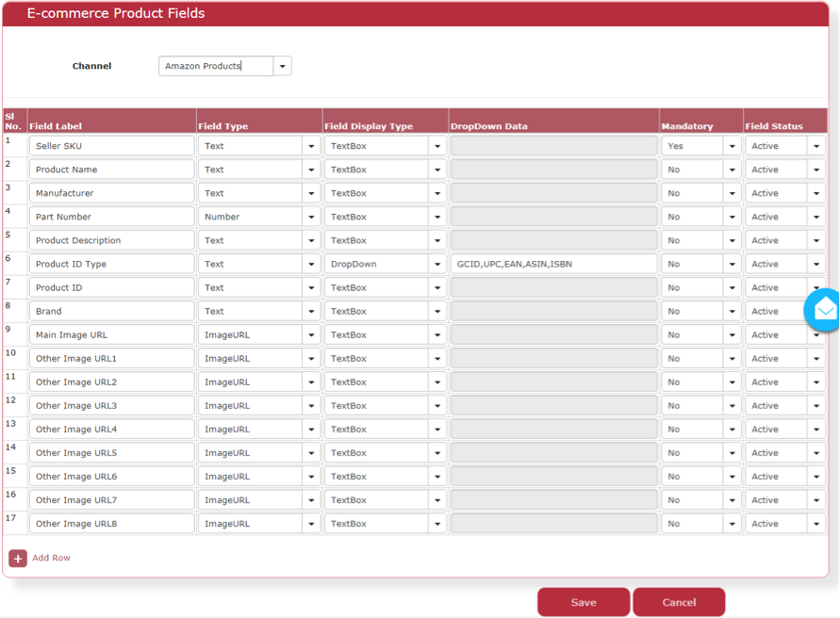
Task: Open Display Type dropdown for Other Image URL1
Action: [437, 358]
